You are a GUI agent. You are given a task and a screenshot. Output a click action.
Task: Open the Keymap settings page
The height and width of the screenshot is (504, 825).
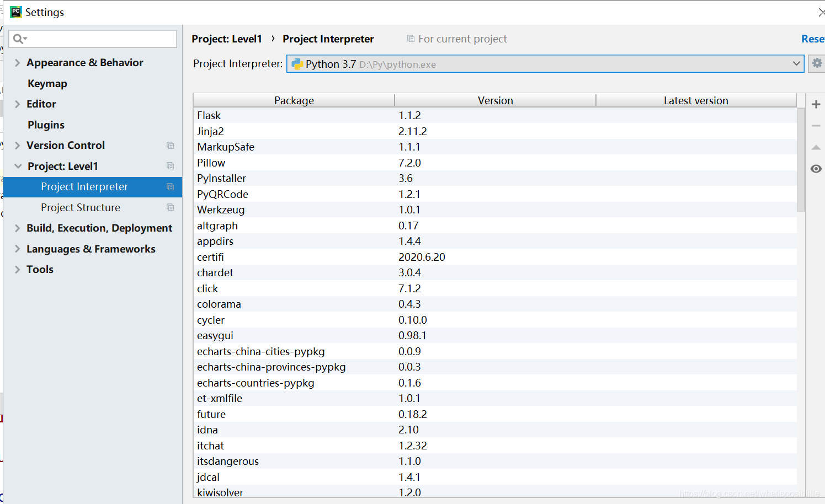pyautogui.click(x=47, y=83)
